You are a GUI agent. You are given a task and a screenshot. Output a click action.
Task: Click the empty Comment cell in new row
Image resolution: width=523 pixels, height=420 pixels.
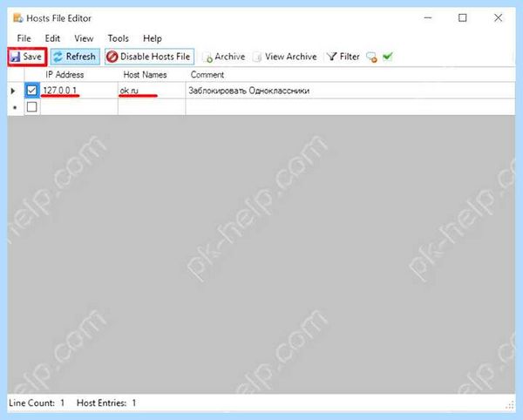(x=350, y=107)
